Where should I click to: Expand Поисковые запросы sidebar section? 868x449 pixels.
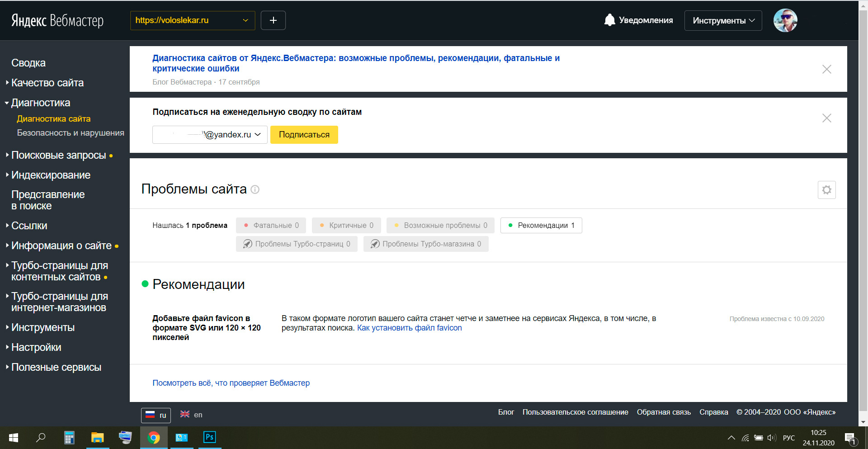tap(58, 155)
